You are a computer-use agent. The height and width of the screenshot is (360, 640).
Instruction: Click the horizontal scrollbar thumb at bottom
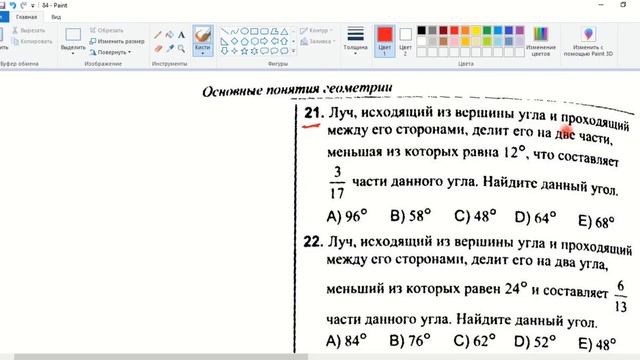click(x=161, y=357)
